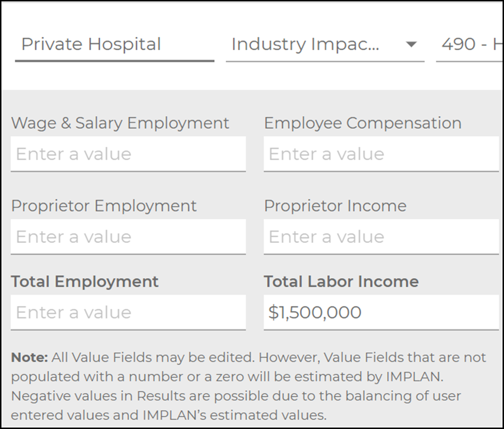
Task: Focus the Proprietor Employment entry box
Action: tap(128, 236)
